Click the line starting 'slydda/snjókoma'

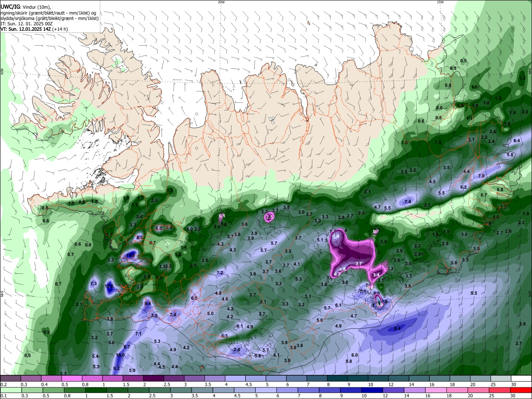click(49, 18)
